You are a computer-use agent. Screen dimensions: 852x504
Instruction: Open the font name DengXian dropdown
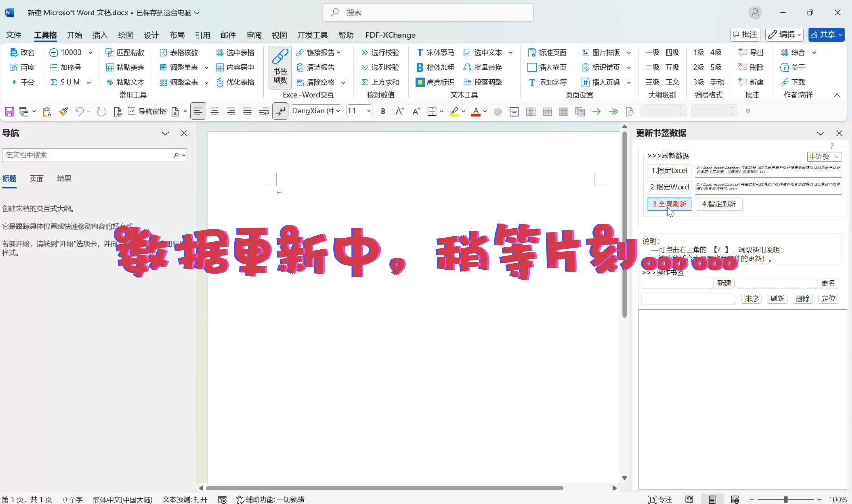[x=338, y=111]
